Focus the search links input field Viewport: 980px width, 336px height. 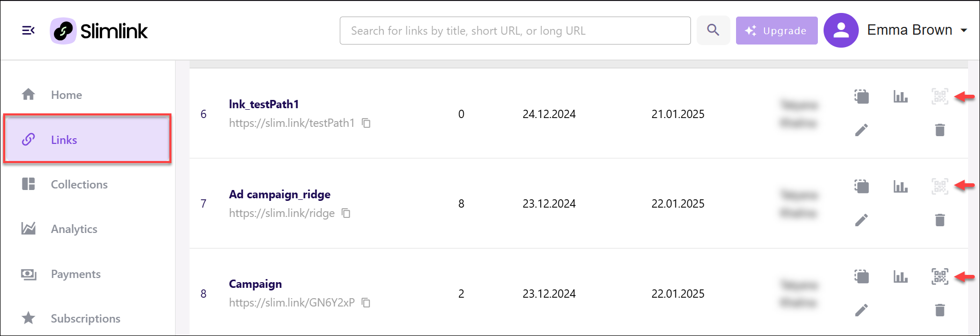pos(515,31)
